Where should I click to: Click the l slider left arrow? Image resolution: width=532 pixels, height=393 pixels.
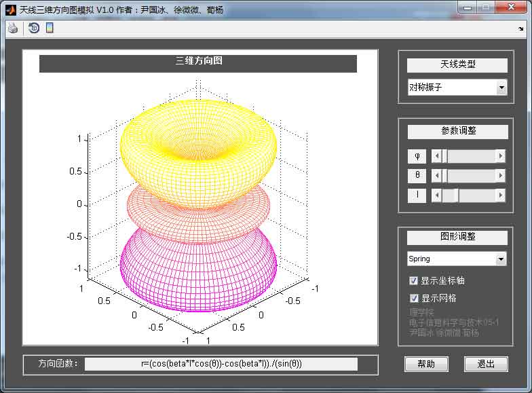437,195
